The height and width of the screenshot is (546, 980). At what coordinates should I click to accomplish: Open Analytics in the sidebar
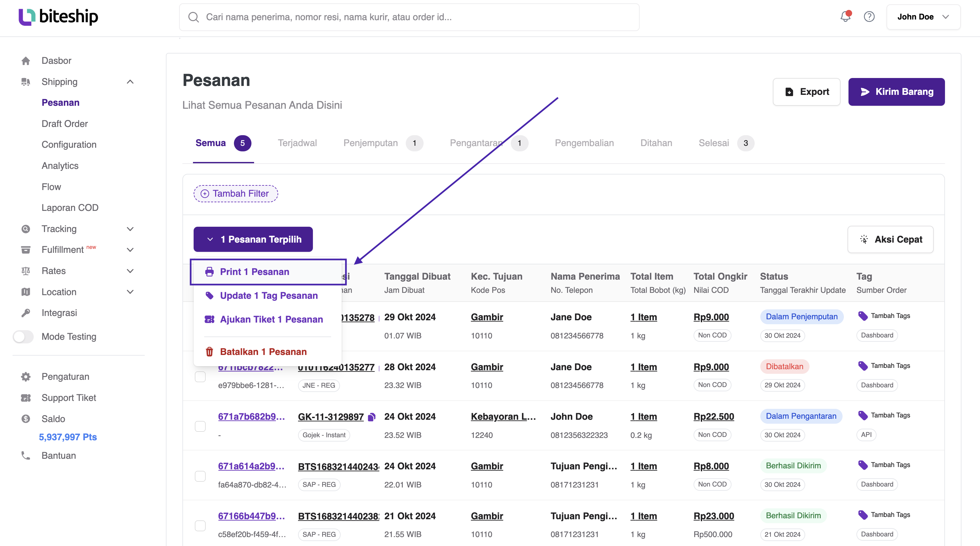60,166
